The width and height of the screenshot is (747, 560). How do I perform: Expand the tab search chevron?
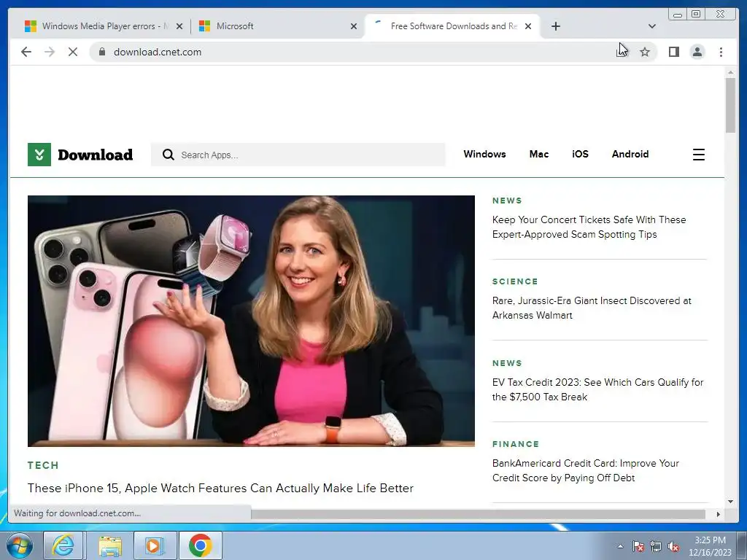tap(651, 26)
